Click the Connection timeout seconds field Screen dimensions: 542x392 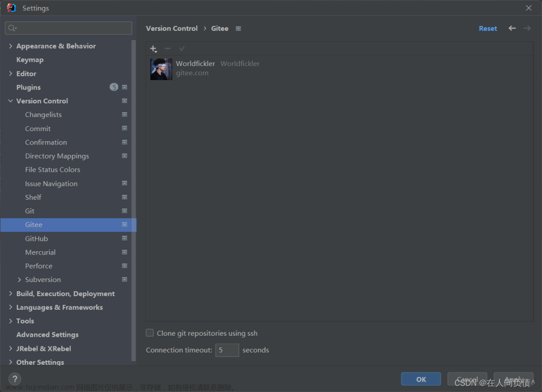click(x=227, y=350)
